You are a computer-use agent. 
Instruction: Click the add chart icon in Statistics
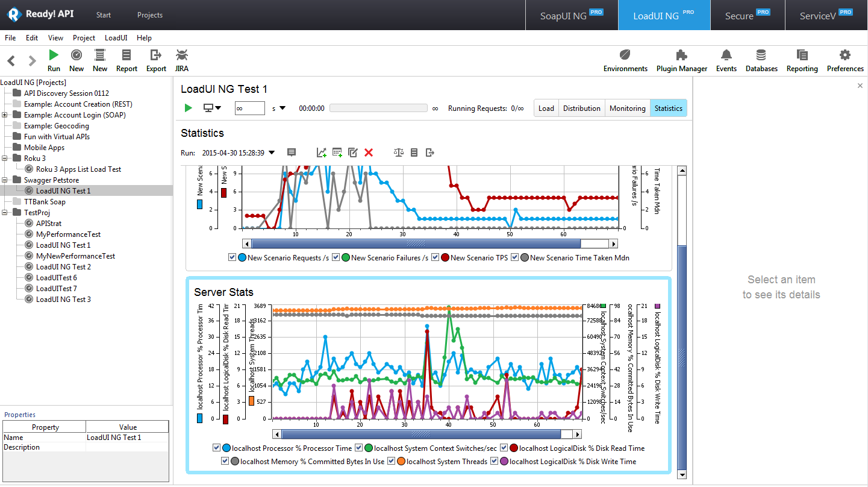(x=322, y=152)
